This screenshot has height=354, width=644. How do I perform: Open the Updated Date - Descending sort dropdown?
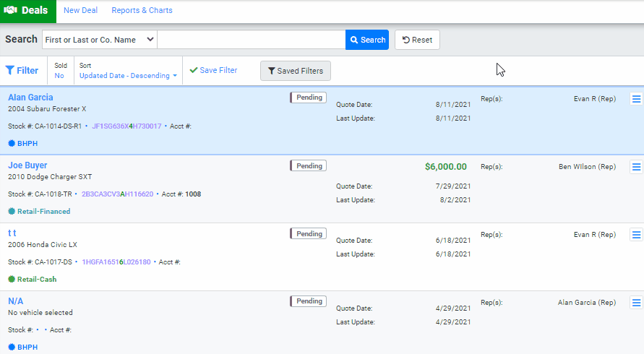[128, 76]
